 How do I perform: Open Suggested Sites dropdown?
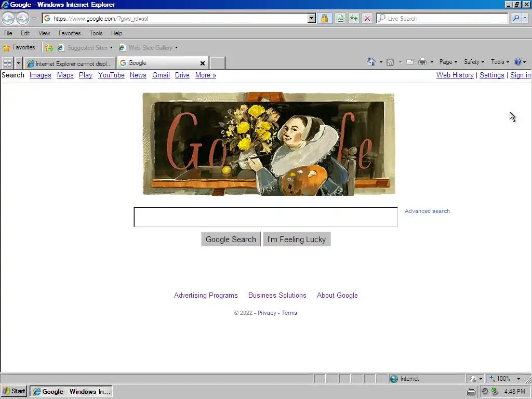(85, 48)
